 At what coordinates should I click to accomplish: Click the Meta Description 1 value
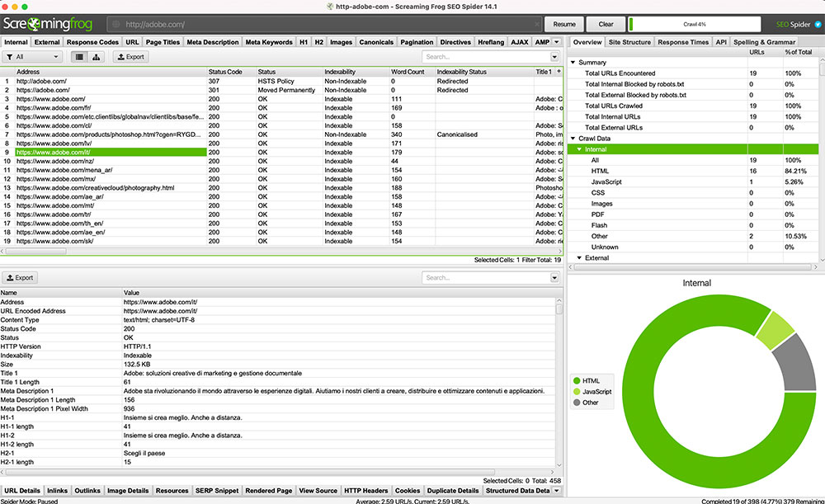[x=333, y=391]
